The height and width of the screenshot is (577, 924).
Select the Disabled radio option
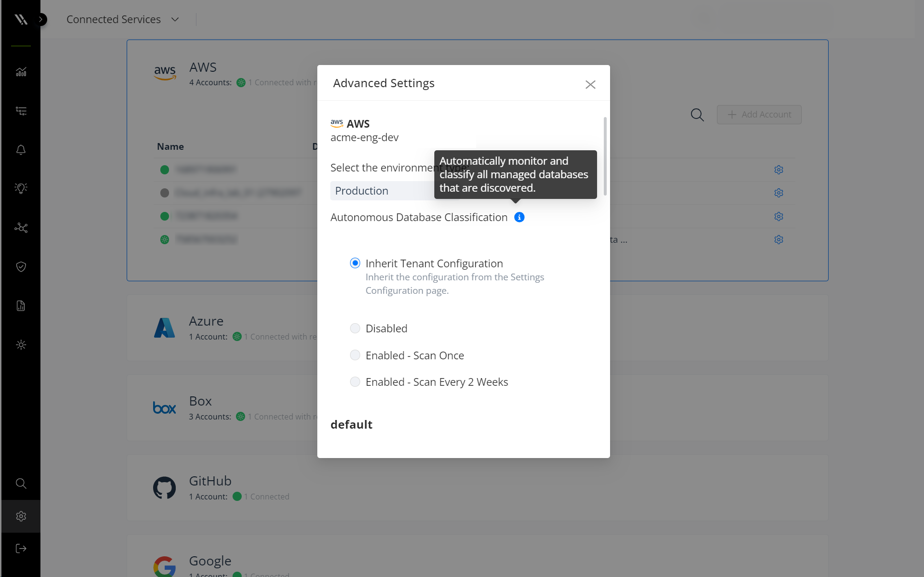[355, 328]
